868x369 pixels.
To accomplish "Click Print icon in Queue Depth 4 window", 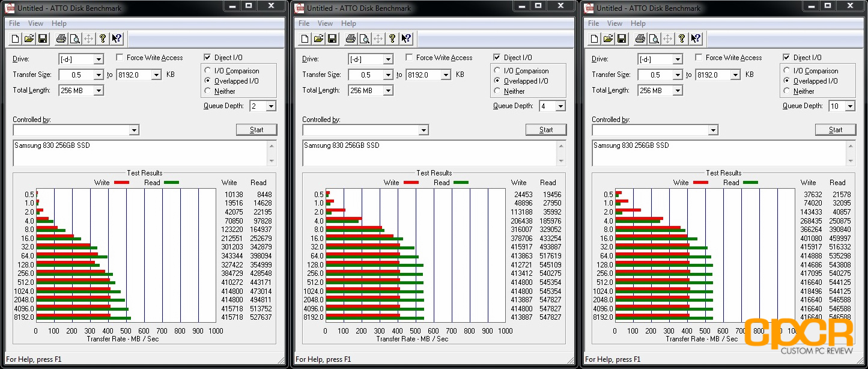I will (x=350, y=39).
